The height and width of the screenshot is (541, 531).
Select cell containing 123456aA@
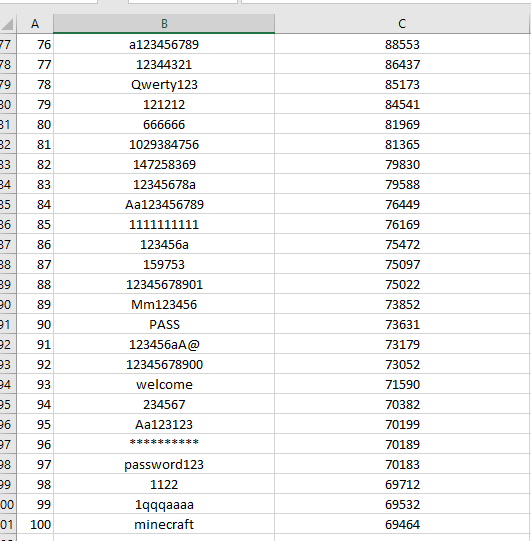pyautogui.click(x=164, y=344)
